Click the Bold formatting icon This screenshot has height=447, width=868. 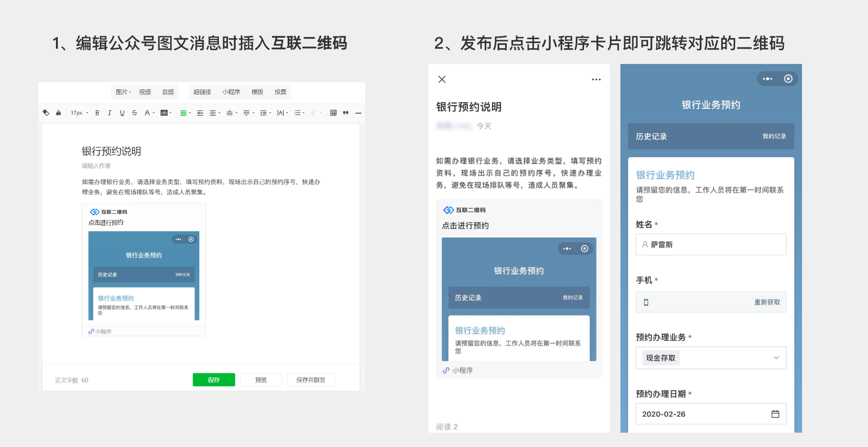pos(98,113)
